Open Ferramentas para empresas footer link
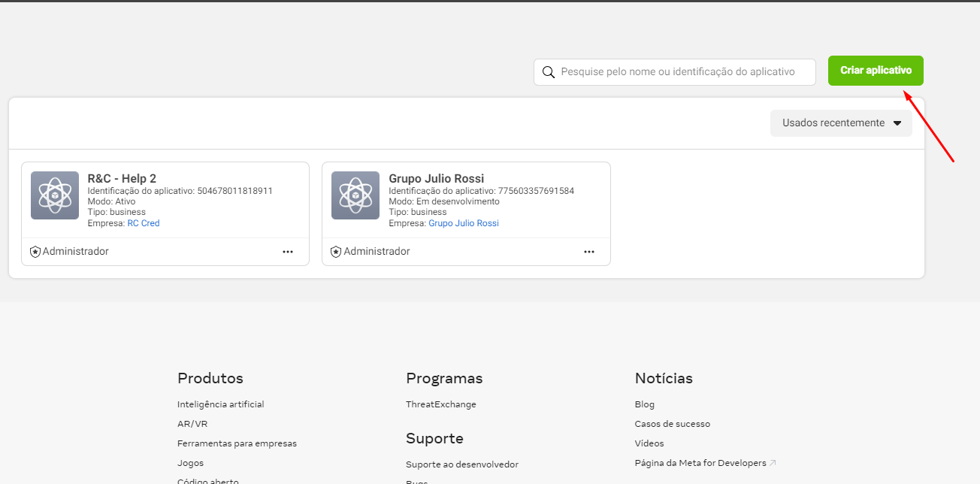Screen dimensions: 980x484 tap(237, 443)
